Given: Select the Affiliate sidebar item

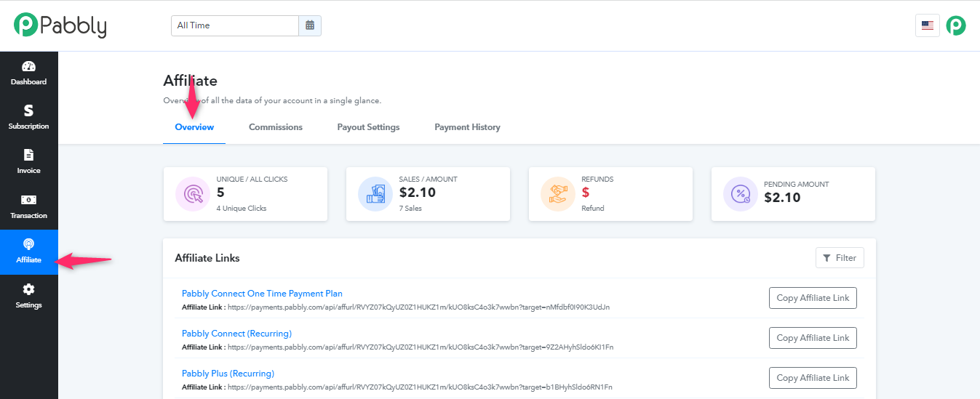Looking at the screenshot, I should [28, 251].
